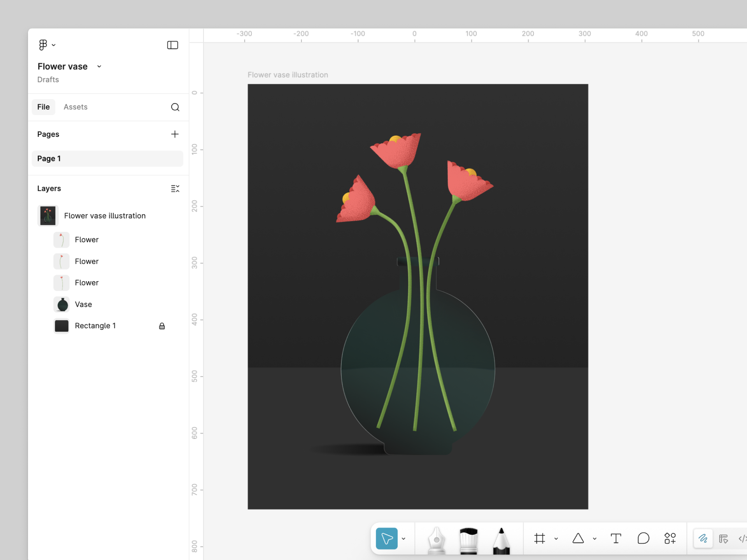Activate the Draw mode scribble toggle
The width and height of the screenshot is (747, 560).
coord(704,539)
